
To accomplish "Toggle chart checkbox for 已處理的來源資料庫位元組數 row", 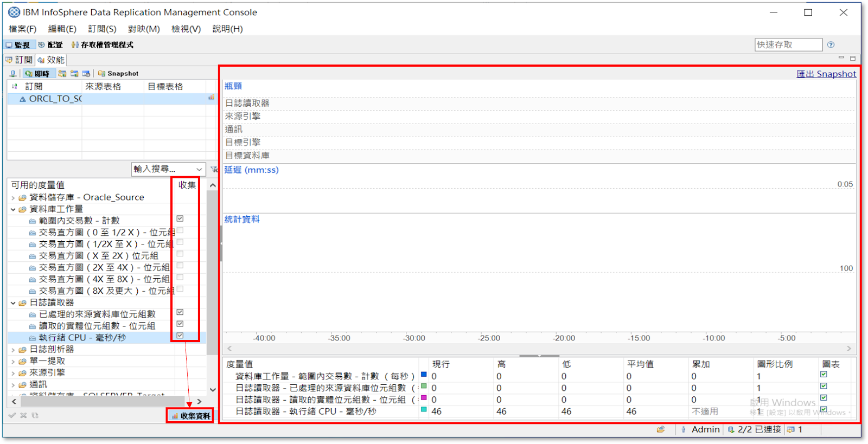I will point(824,386).
